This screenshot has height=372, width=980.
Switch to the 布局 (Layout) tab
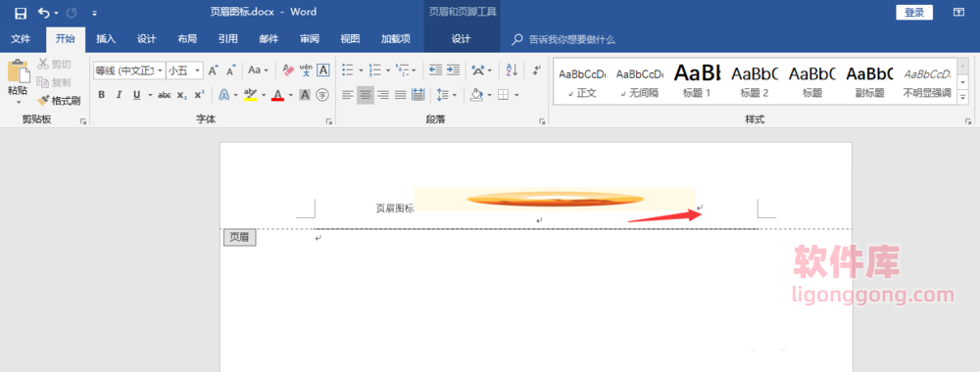(187, 39)
